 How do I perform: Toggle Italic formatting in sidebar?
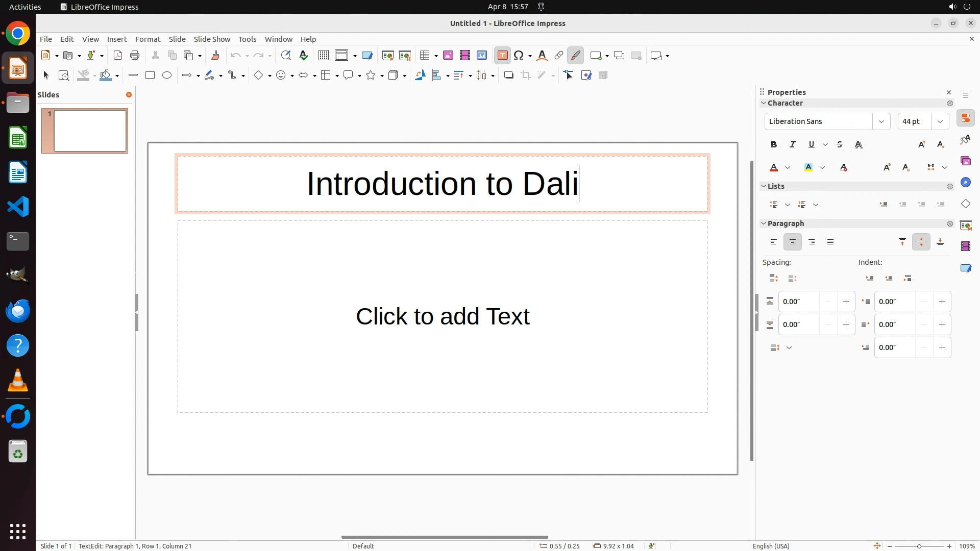coord(793,145)
